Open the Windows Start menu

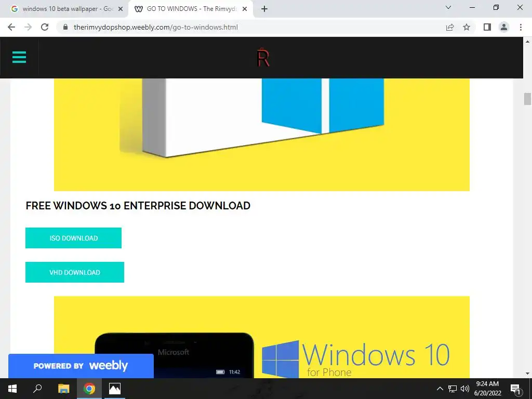click(x=12, y=389)
